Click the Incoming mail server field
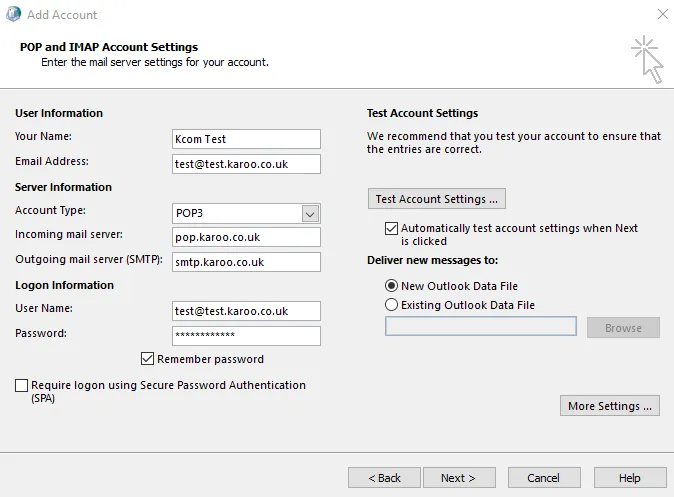Screen dimensions: 674x497 (x=246, y=237)
